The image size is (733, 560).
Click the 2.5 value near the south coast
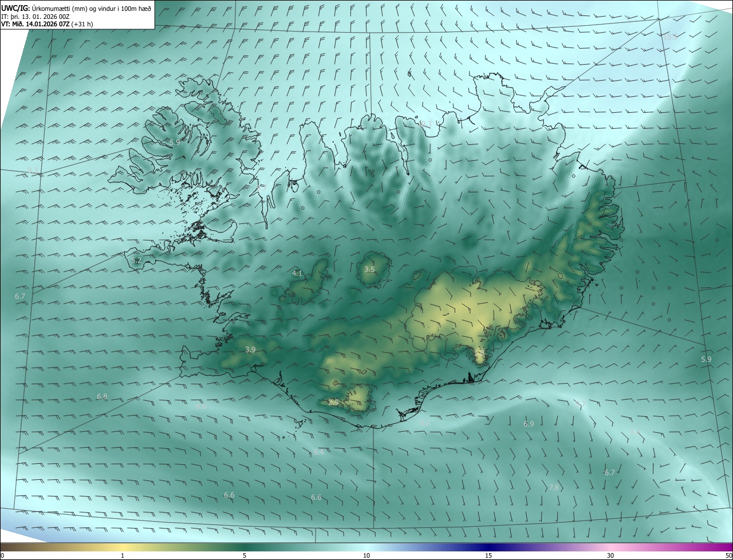[x=333, y=403]
